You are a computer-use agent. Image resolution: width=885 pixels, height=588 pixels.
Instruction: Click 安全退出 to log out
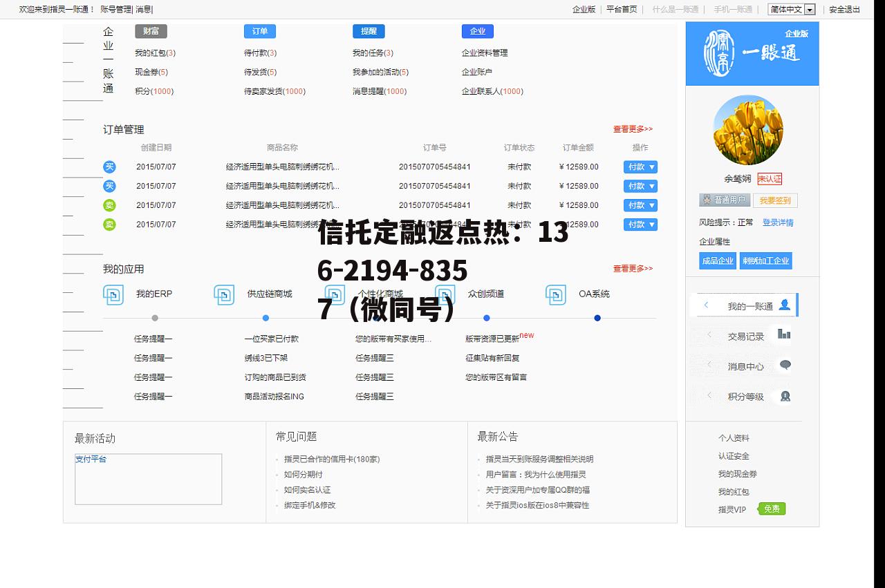(845, 10)
